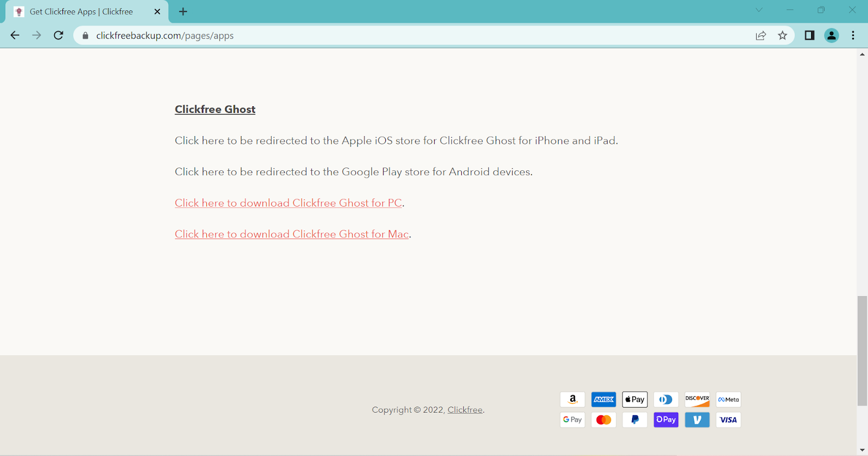Click the Discover payment icon
This screenshot has height=456, width=868.
tap(697, 400)
